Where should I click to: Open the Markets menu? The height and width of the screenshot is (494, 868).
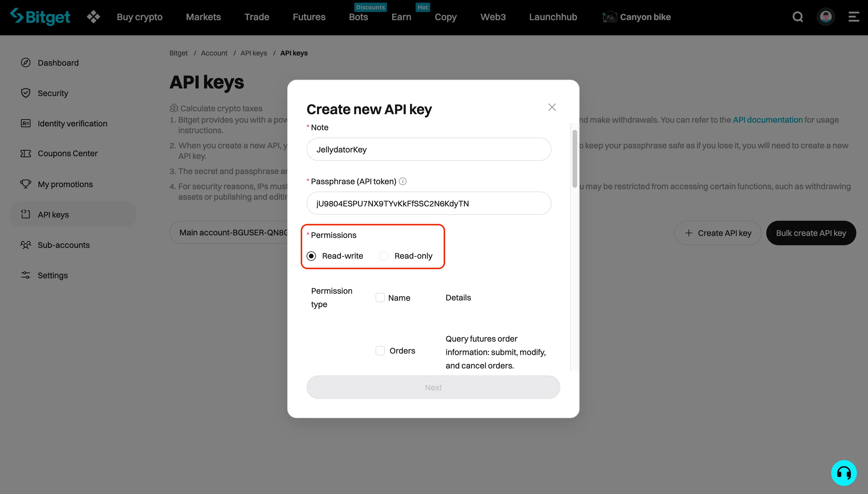pos(203,17)
